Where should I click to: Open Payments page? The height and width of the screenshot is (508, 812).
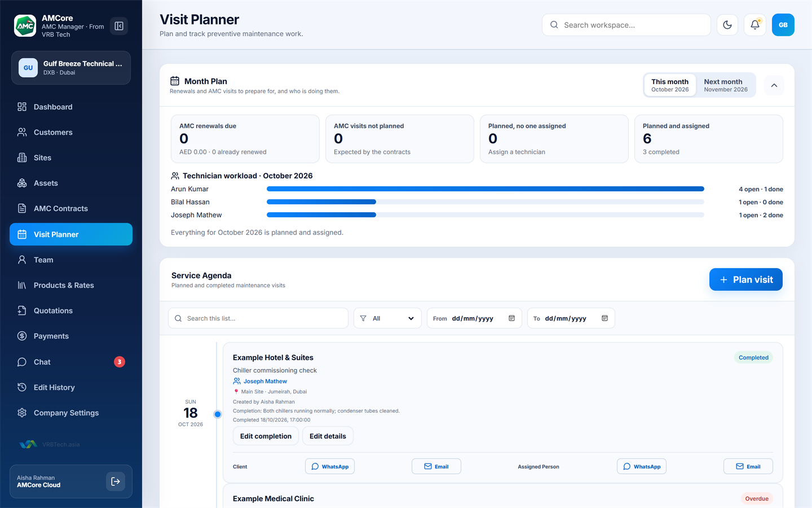tap(71, 336)
